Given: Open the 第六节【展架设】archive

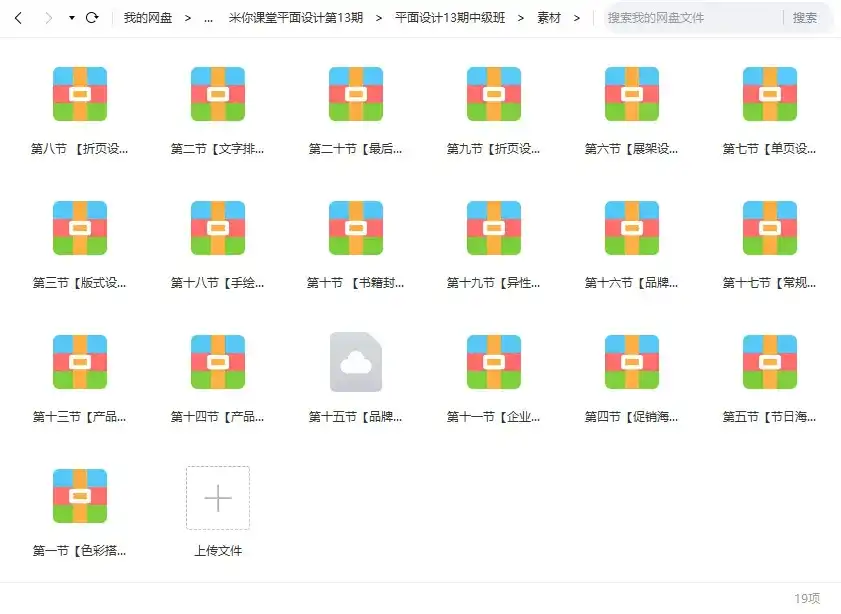Looking at the screenshot, I should point(631,92).
